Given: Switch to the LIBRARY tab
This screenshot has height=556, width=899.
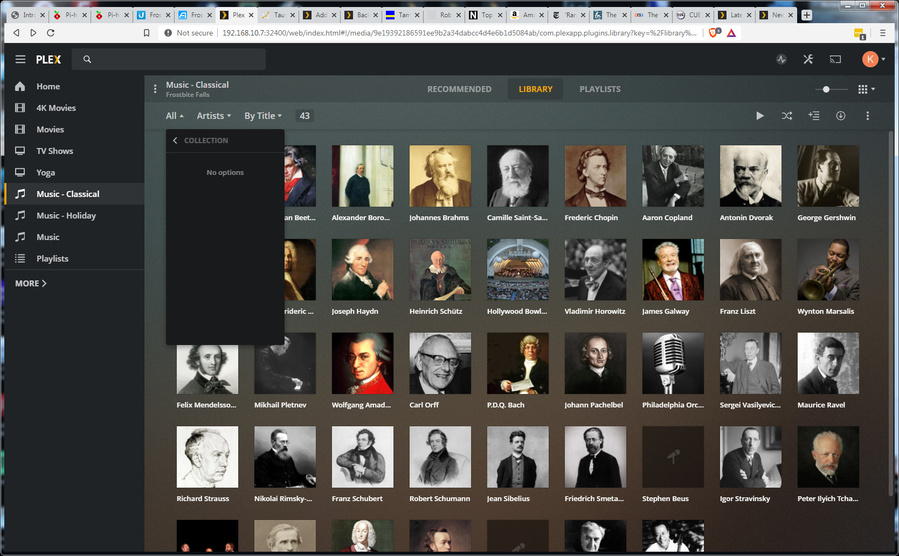Looking at the screenshot, I should pos(536,89).
